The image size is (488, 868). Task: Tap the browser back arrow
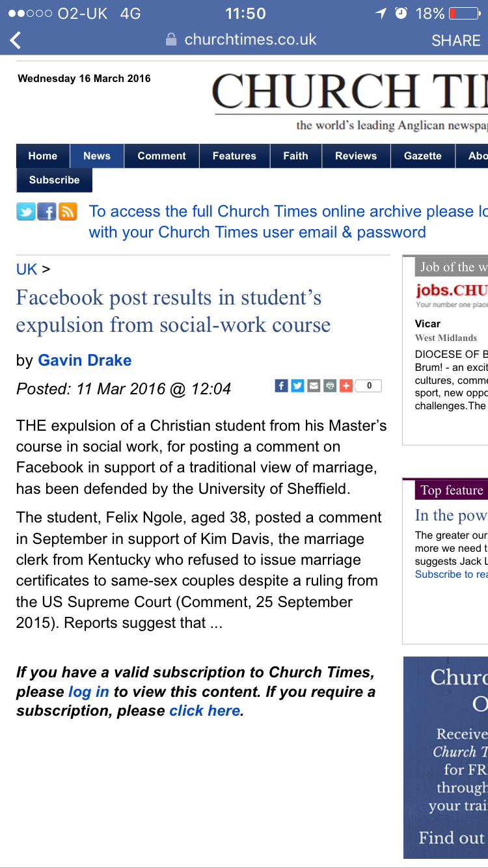pos(16,40)
